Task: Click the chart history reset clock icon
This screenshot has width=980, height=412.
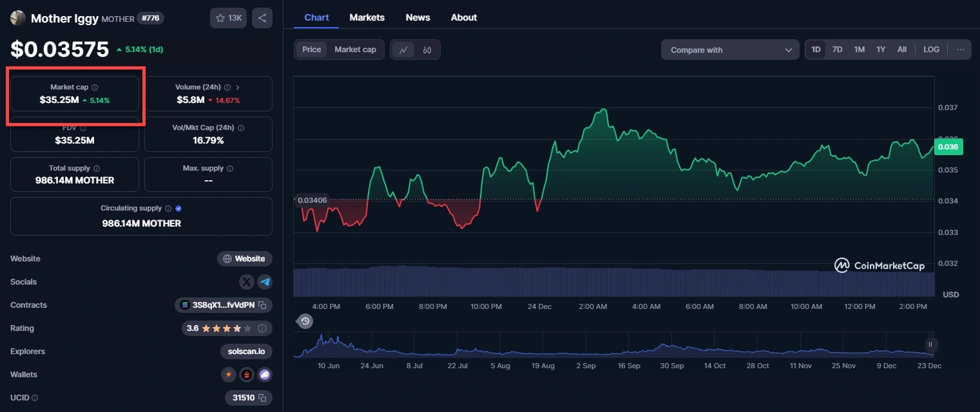Action: point(305,321)
